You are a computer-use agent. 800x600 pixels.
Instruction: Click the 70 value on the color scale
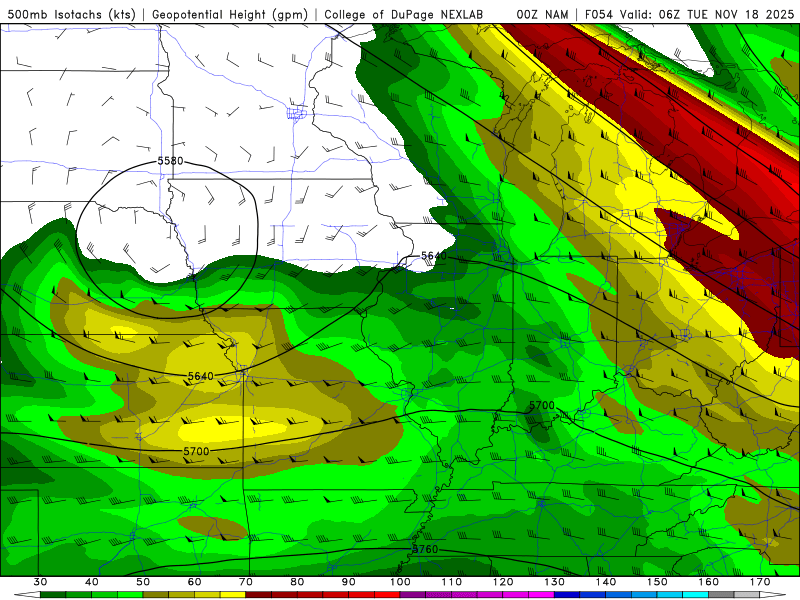pos(246,582)
